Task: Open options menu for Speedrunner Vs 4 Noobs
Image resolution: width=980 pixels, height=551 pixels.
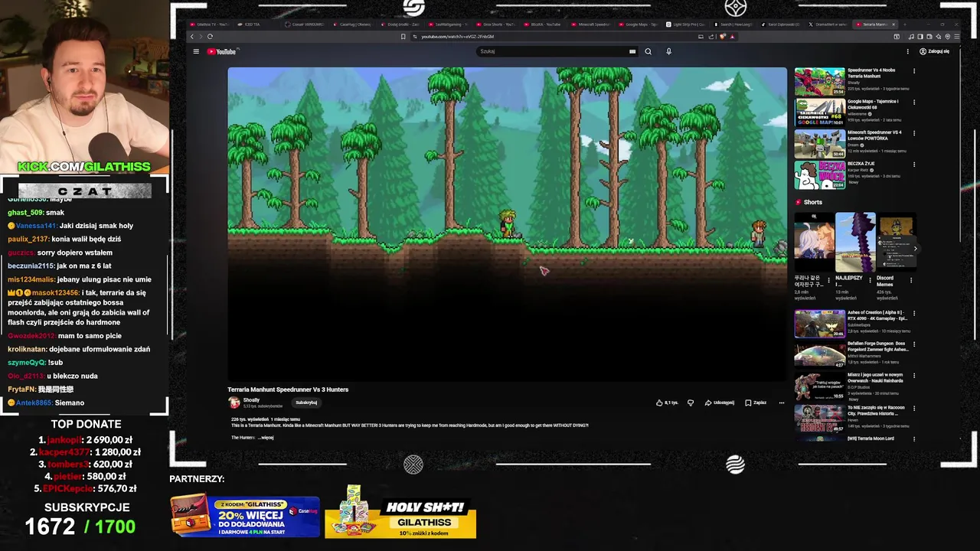Action: point(913,70)
